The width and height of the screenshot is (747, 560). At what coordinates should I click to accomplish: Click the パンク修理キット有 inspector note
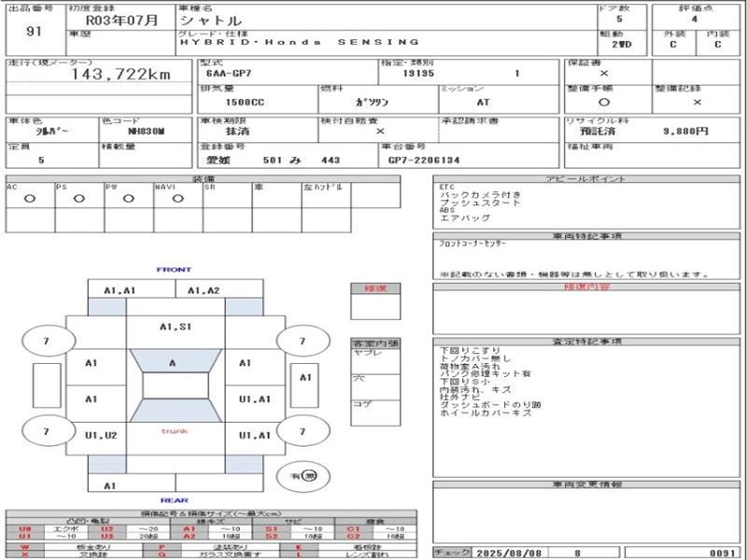485,374
